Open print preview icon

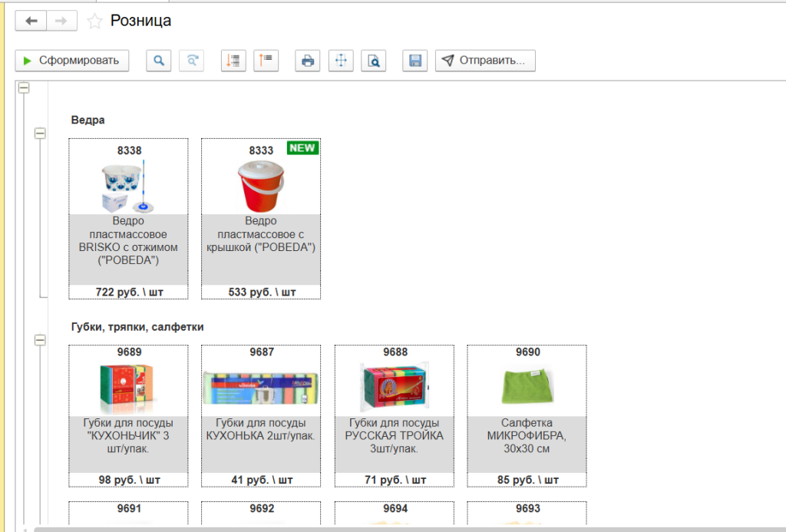(x=373, y=61)
